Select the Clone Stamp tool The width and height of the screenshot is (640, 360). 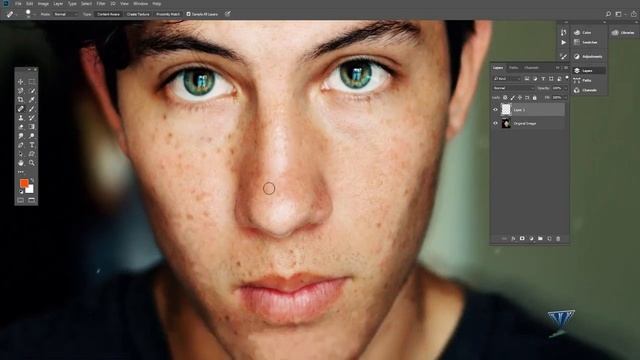coord(20,118)
